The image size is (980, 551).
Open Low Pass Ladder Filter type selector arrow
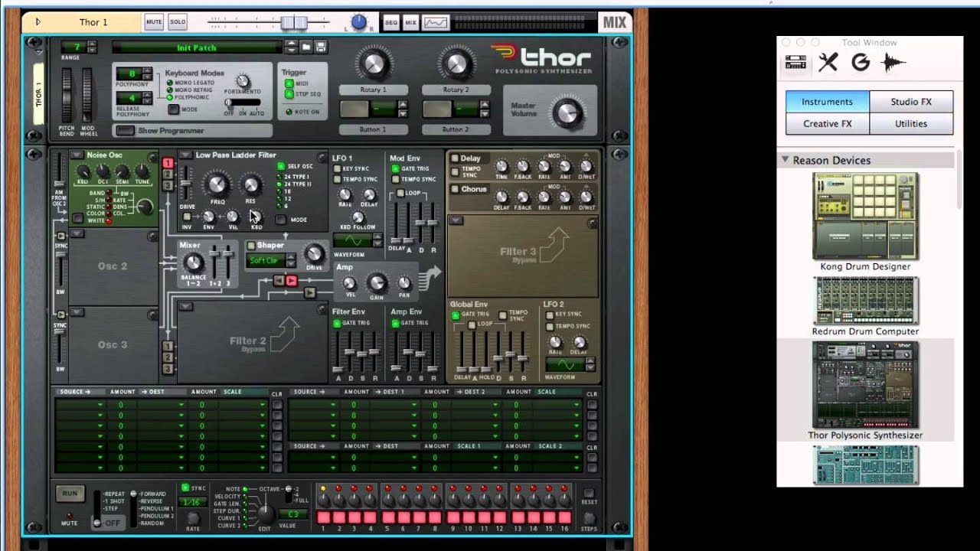[x=185, y=155]
